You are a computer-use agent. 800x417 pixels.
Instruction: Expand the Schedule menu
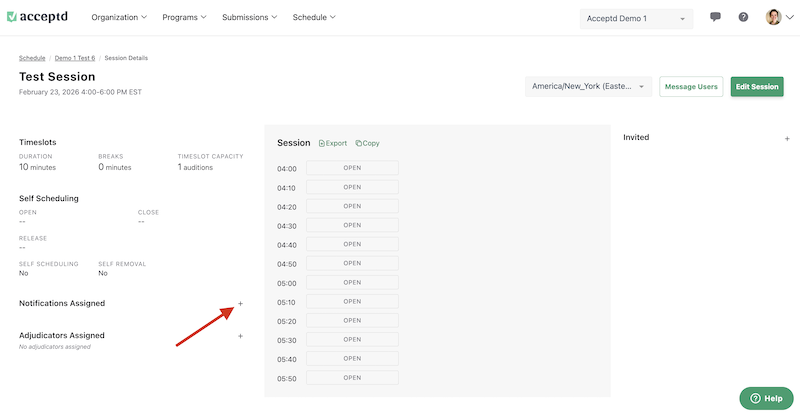click(x=314, y=17)
